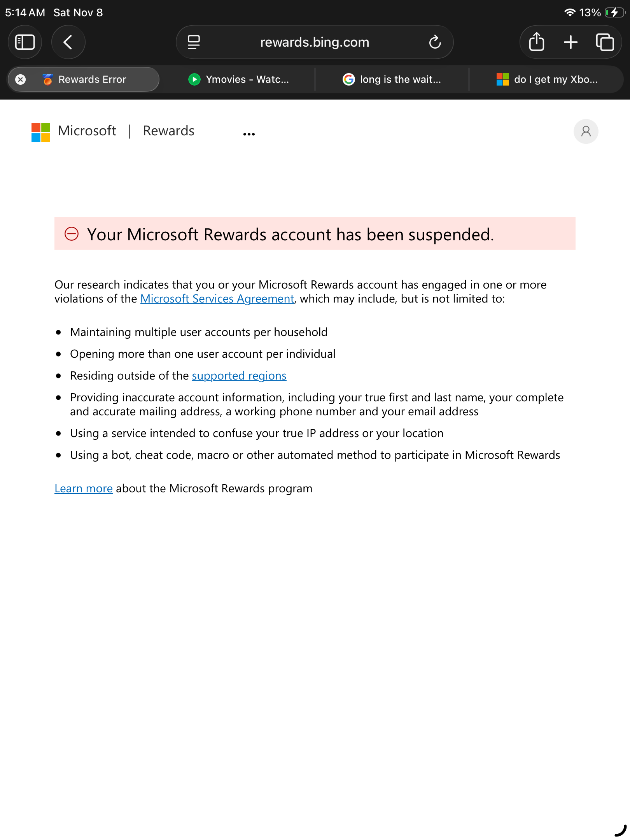Image resolution: width=630 pixels, height=840 pixels.
Task: Tap the battery indicator in status bar
Action: coord(614,12)
